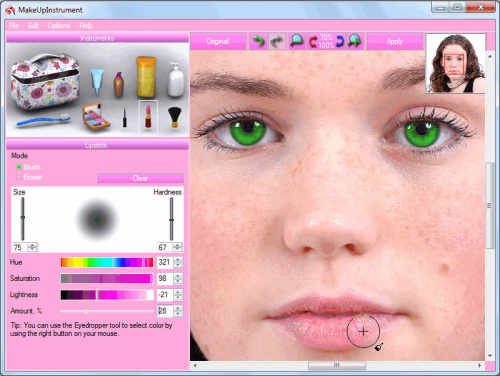The width and height of the screenshot is (500, 376).
Task: Select the lipstick instrument
Action: point(148,116)
